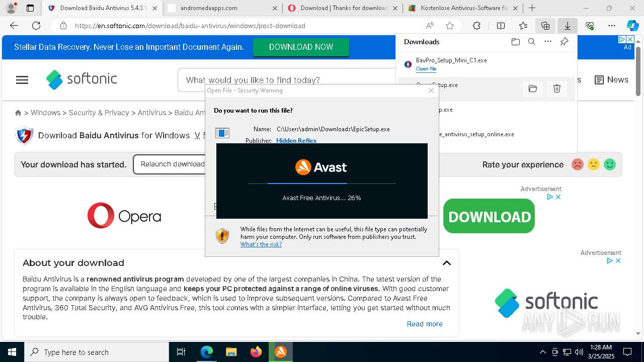The height and width of the screenshot is (362, 644).
Task: Open the tab actions menu icon
Action: click(x=30, y=8)
